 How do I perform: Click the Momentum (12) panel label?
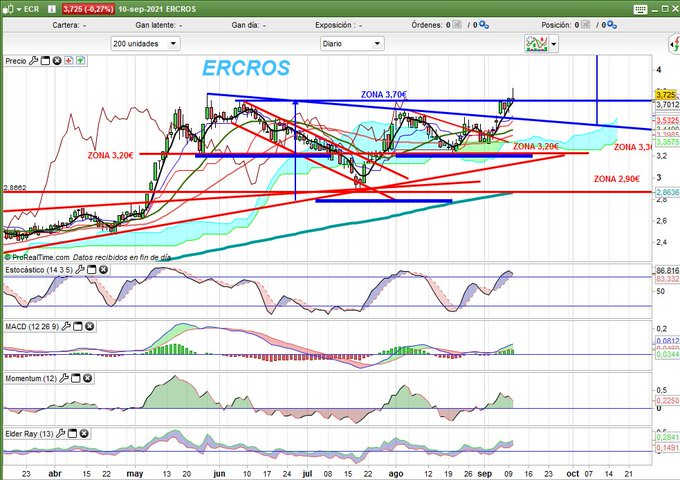(31, 378)
